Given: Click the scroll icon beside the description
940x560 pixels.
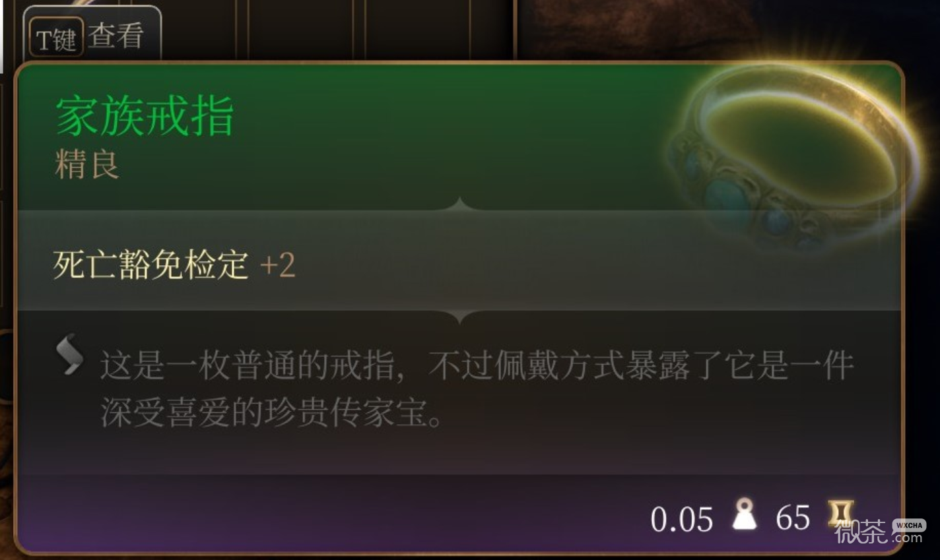Looking at the screenshot, I should click(69, 354).
